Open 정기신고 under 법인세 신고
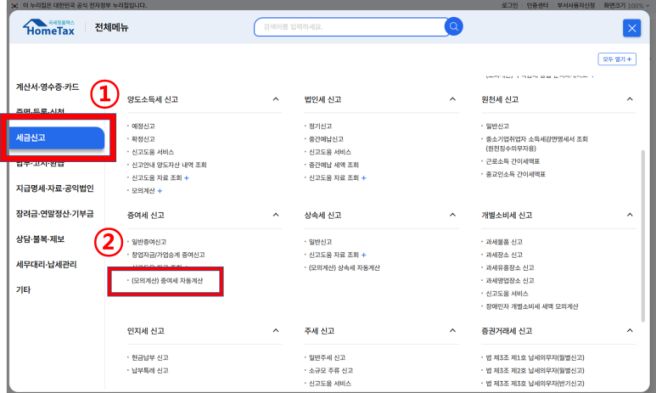Image resolution: width=656 pixels, height=393 pixels. pos(320,126)
